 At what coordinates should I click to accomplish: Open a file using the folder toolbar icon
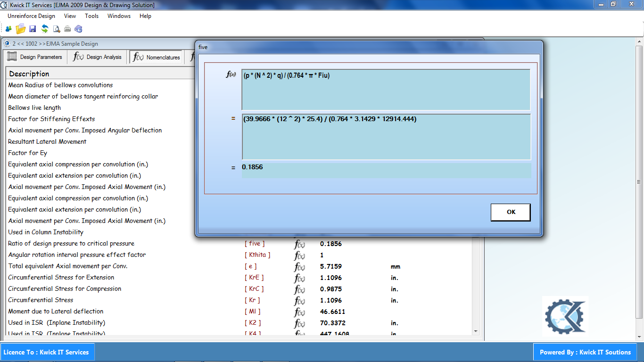20,28
